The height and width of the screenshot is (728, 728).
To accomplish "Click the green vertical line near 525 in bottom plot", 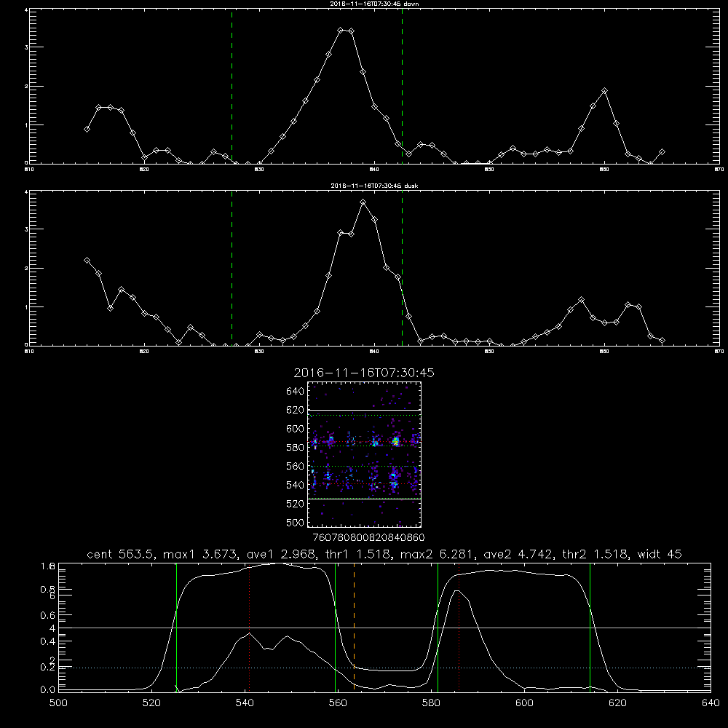I will 176,627.
